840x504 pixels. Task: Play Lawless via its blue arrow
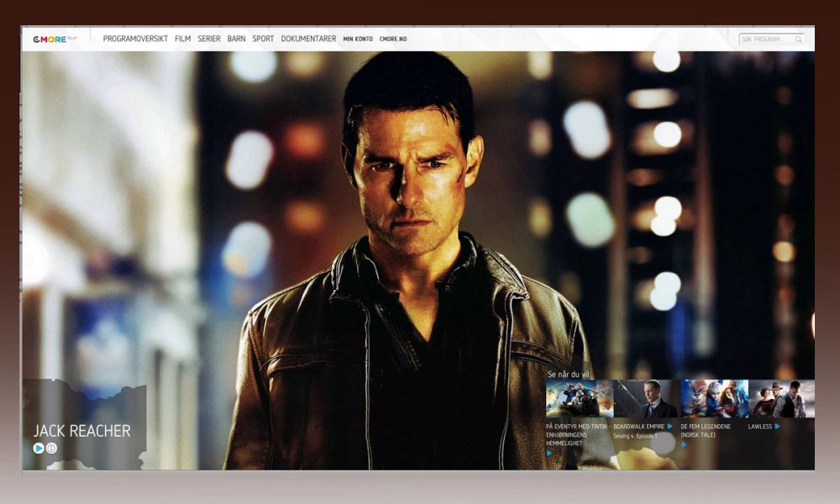coord(777,427)
